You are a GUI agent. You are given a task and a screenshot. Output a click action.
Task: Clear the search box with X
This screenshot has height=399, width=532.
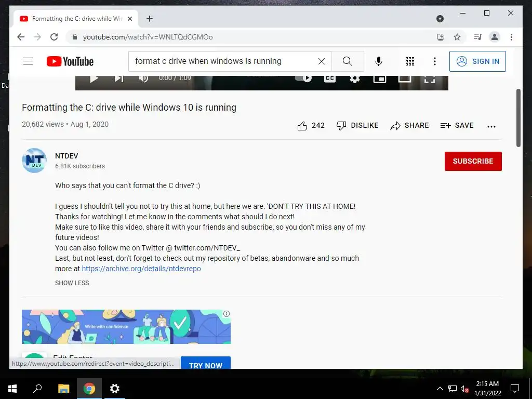coord(321,61)
